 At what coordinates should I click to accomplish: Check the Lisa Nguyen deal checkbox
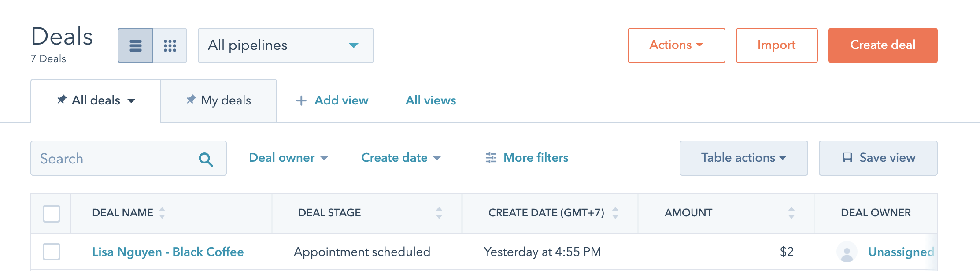(52, 252)
